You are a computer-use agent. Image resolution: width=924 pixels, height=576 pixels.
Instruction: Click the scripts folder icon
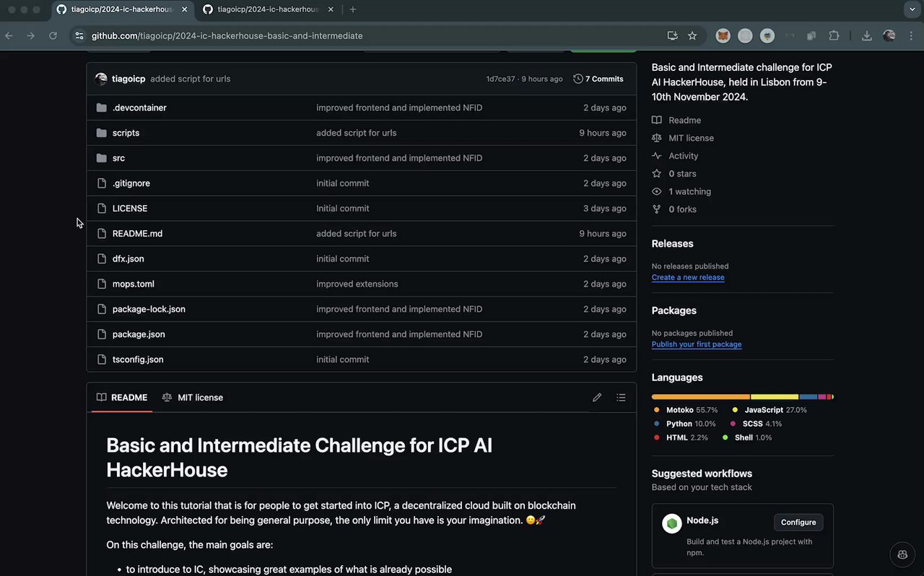click(x=101, y=133)
